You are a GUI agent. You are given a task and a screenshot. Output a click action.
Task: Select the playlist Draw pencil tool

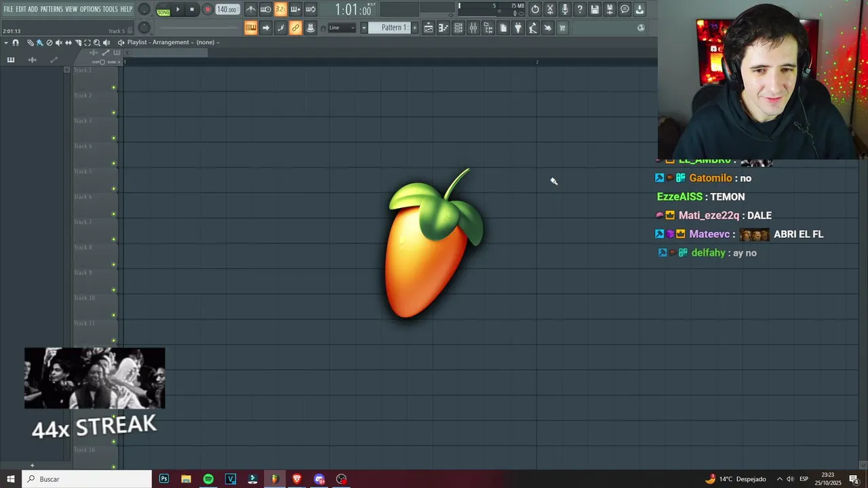click(30, 43)
